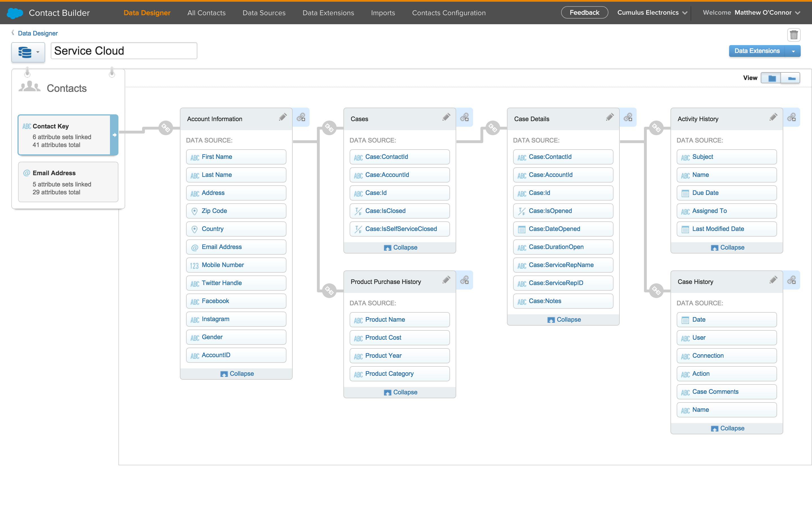Click the trash delete icon
The height and width of the screenshot is (507, 812).
coord(794,35)
